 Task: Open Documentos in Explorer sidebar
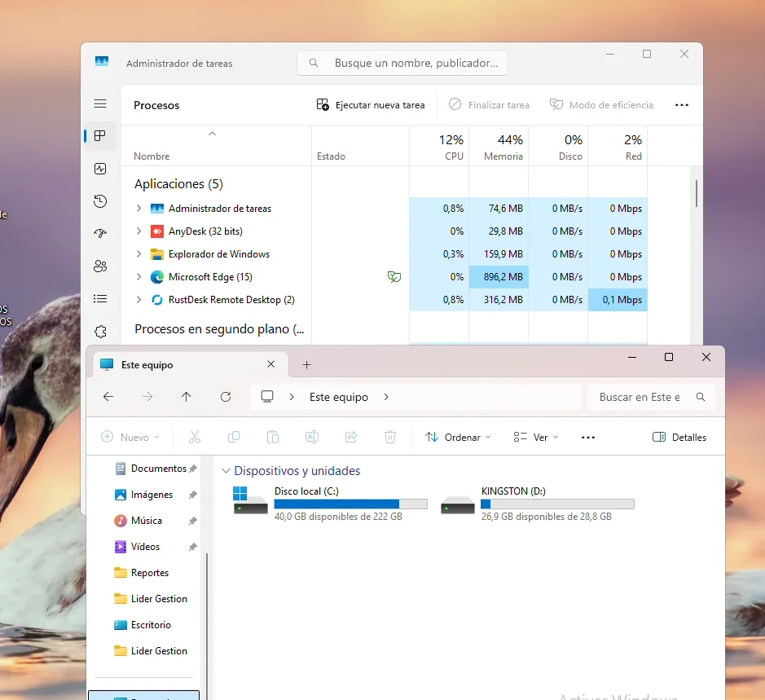point(156,469)
